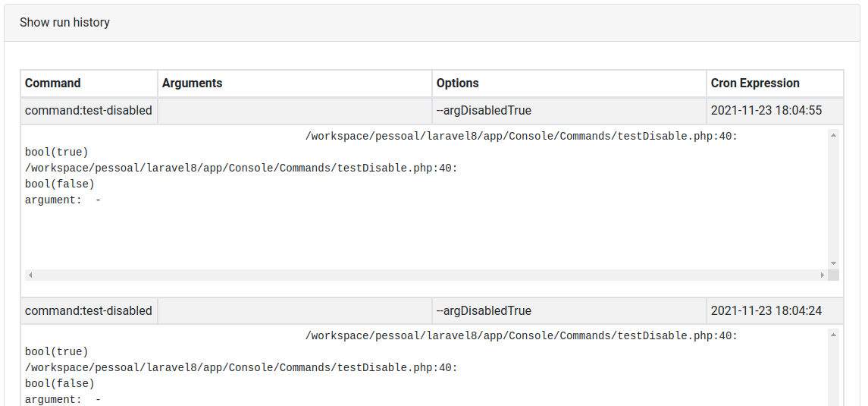Select --argDisabledTrue option in the 18:04:24 row
The width and height of the screenshot is (868, 406).
click(x=484, y=311)
